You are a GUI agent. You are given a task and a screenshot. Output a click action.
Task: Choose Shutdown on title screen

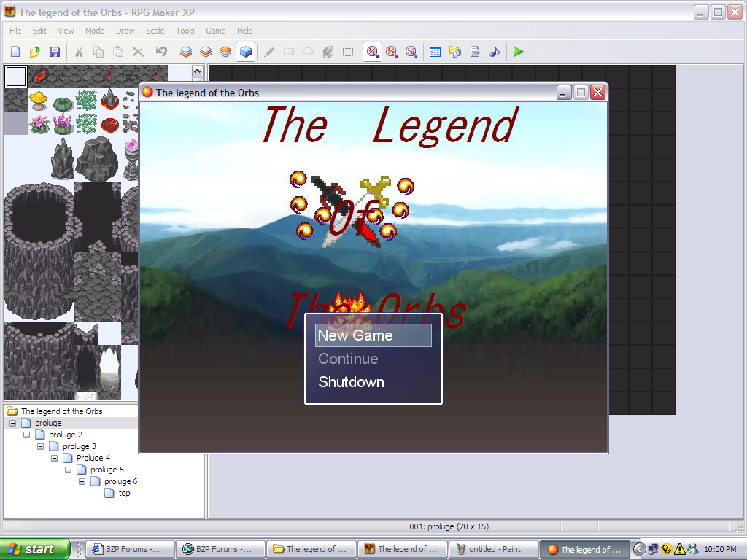click(x=351, y=382)
